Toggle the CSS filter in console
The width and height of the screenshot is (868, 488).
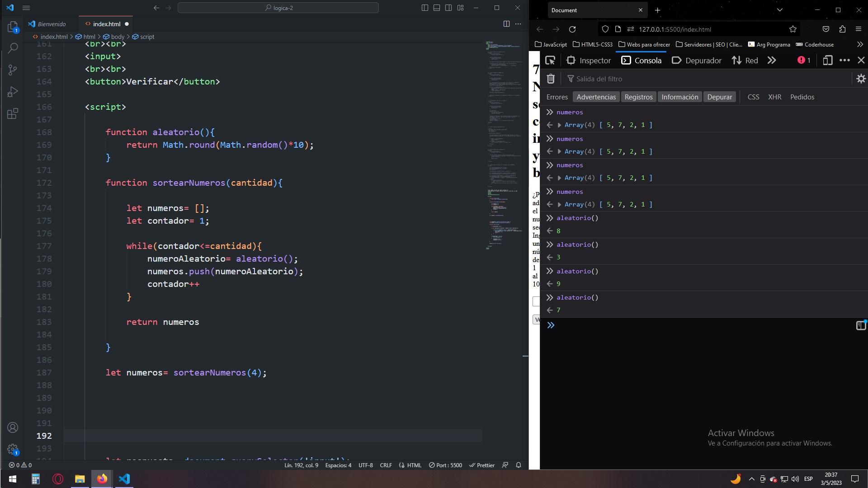point(754,97)
